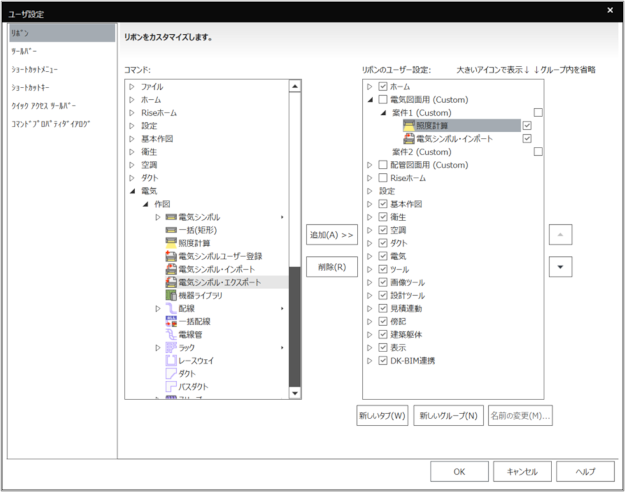Click the 照度計算 icon in command list
The width and height of the screenshot is (625, 492).
click(x=171, y=243)
